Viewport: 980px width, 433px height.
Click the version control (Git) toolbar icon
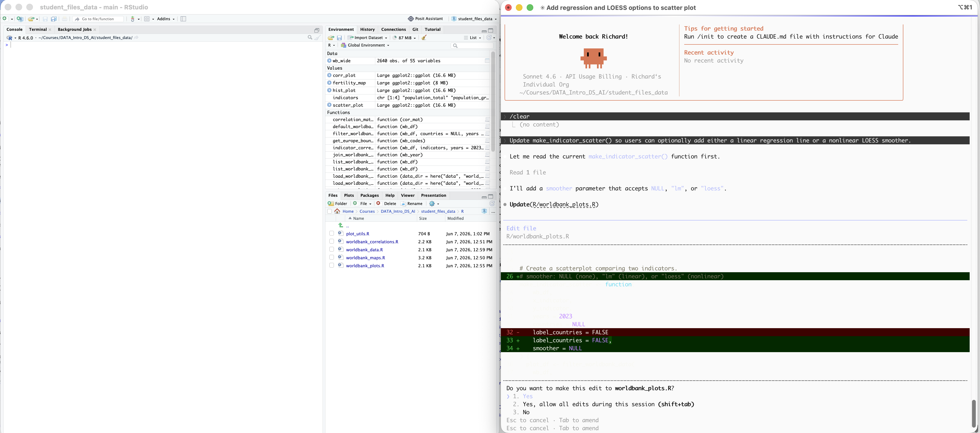click(133, 19)
